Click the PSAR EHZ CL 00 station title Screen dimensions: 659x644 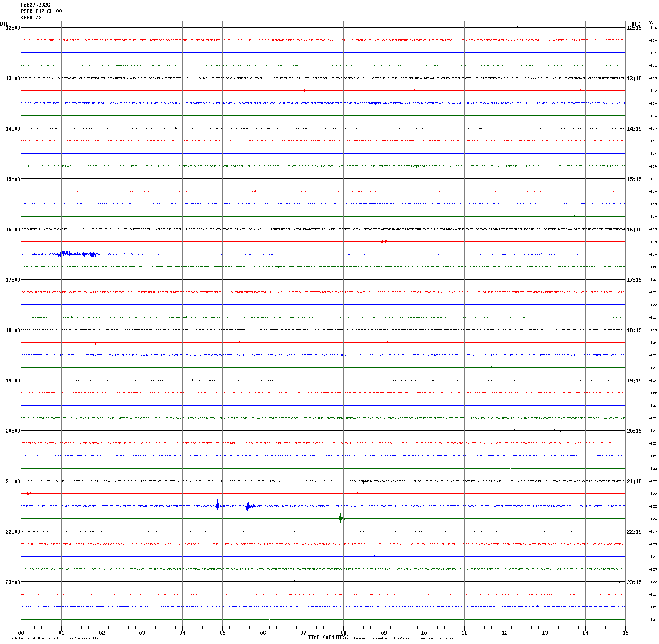pos(41,11)
